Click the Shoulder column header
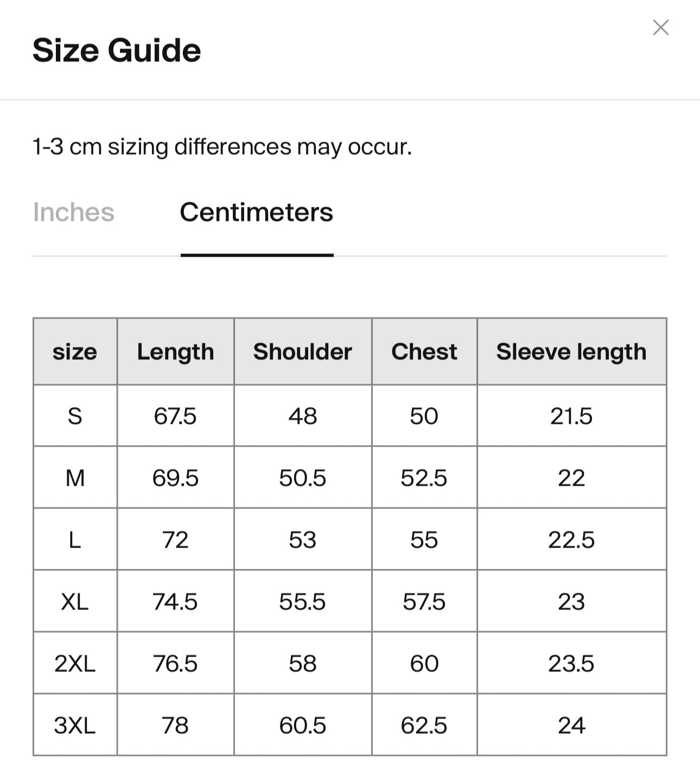The image size is (700, 775). click(x=303, y=352)
